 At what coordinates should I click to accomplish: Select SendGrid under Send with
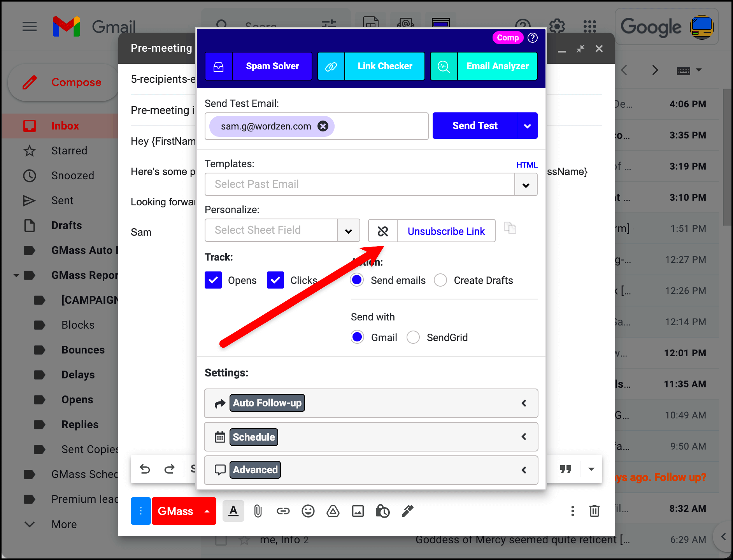pyautogui.click(x=413, y=337)
